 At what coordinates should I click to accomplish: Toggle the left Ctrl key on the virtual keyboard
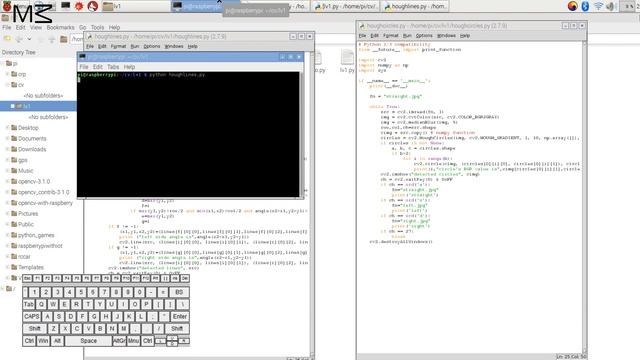pos(29,340)
